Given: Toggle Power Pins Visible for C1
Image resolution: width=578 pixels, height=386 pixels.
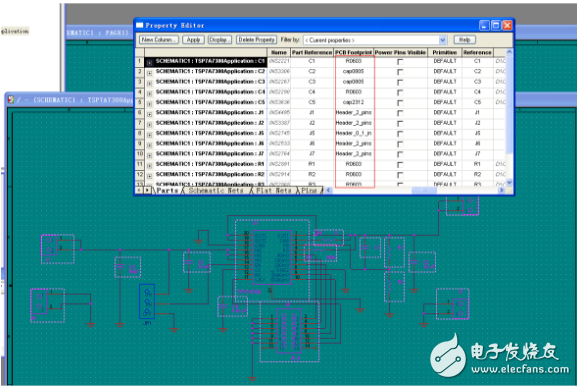Looking at the screenshot, I should (x=400, y=62).
